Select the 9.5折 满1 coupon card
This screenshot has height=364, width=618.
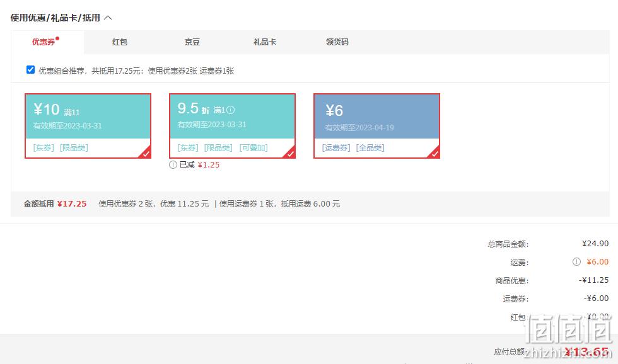[232, 126]
